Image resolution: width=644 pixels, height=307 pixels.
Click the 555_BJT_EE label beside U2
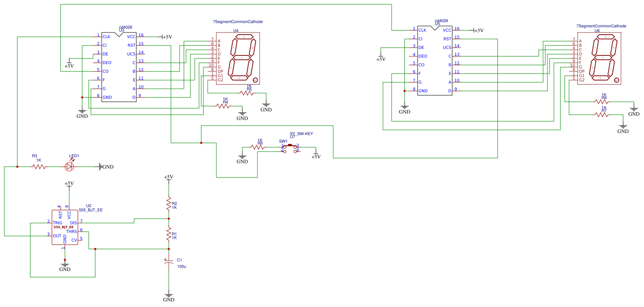click(x=91, y=210)
